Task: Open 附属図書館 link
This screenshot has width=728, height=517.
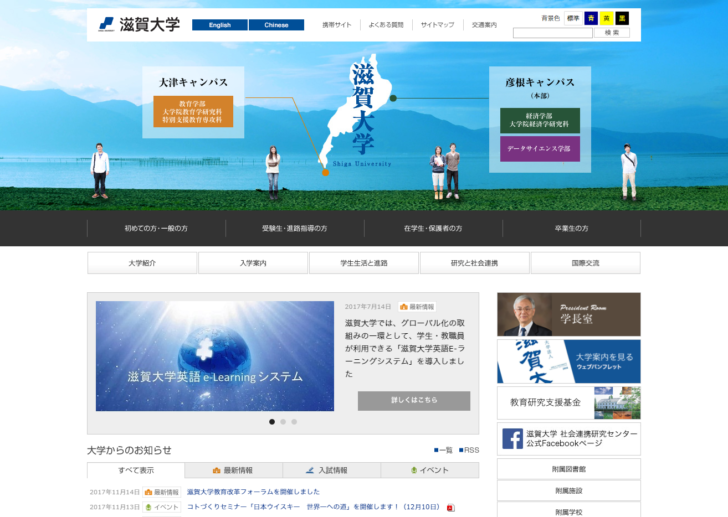Action: (x=569, y=469)
